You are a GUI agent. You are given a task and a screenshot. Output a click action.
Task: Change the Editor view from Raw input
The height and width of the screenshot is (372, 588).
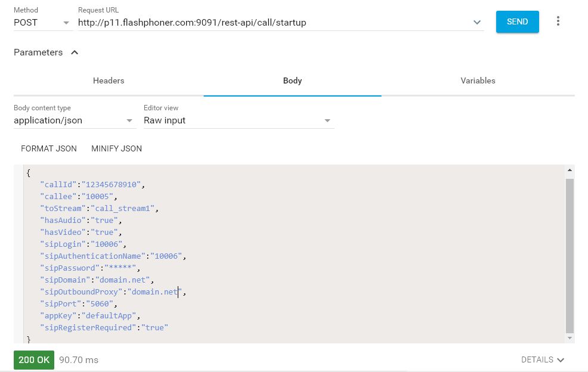coord(239,120)
